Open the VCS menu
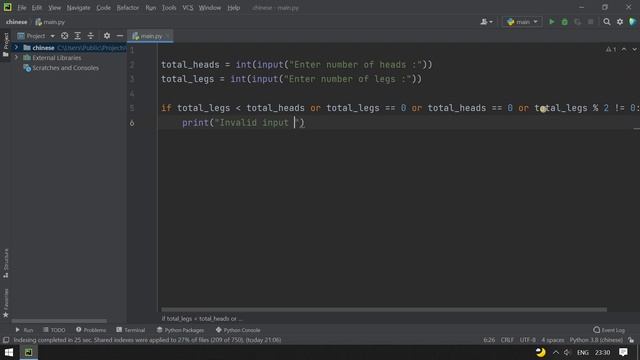 [188, 8]
